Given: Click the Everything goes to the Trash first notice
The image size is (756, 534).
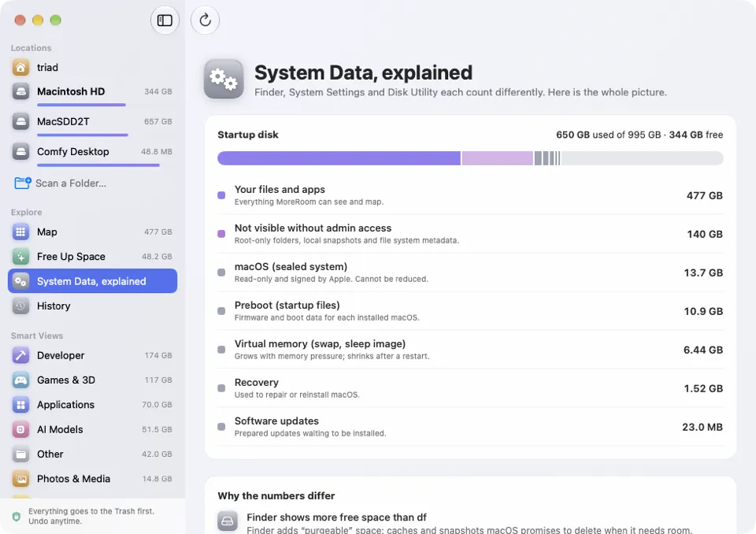Looking at the screenshot, I should (x=91, y=516).
